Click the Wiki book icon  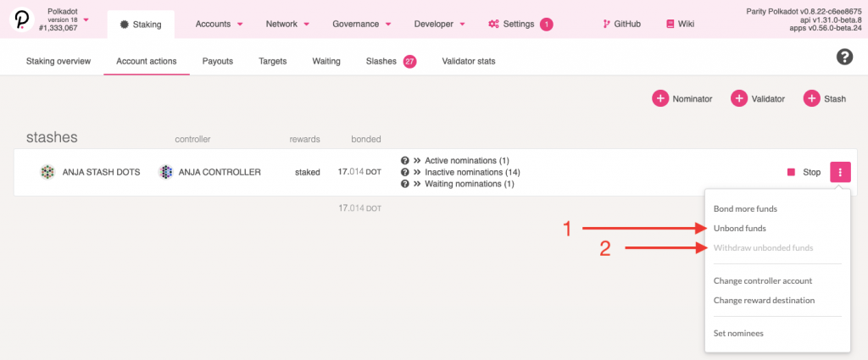coord(670,25)
